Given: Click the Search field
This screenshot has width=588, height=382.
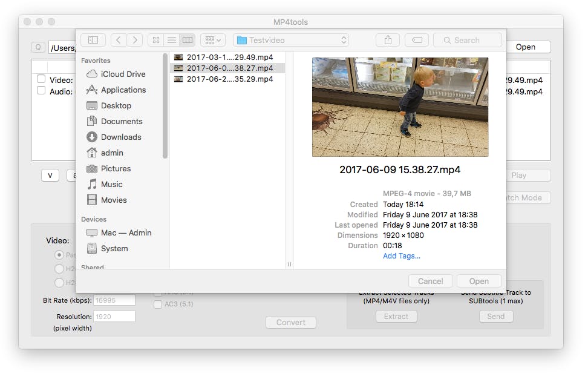Looking at the screenshot, I should pyautogui.click(x=468, y=40).
